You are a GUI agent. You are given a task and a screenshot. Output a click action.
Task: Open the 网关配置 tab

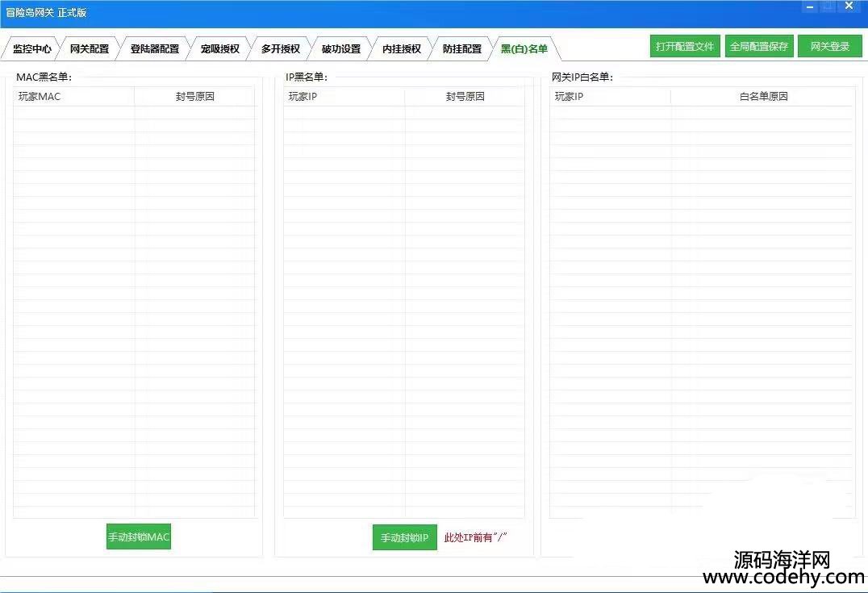click(89, 48)
